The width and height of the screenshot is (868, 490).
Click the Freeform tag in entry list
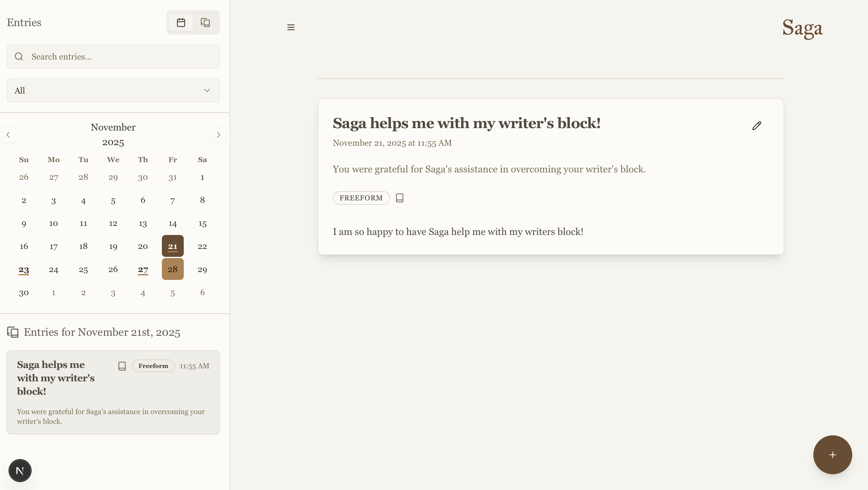point(153,366)
